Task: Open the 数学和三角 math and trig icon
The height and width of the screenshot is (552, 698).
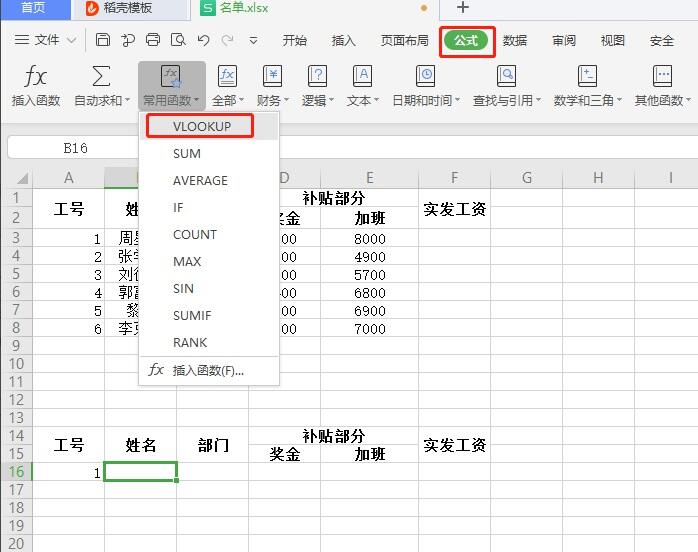Action: [x=587, y=76]
